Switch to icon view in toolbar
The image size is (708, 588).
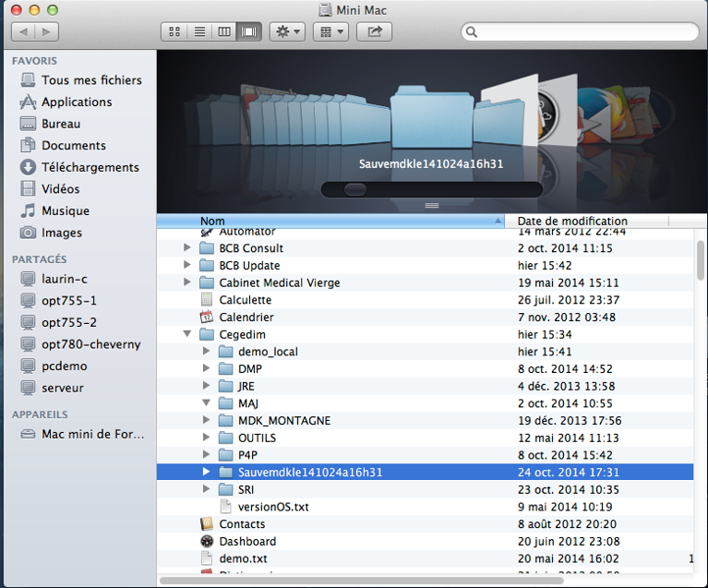click(174, 32)
